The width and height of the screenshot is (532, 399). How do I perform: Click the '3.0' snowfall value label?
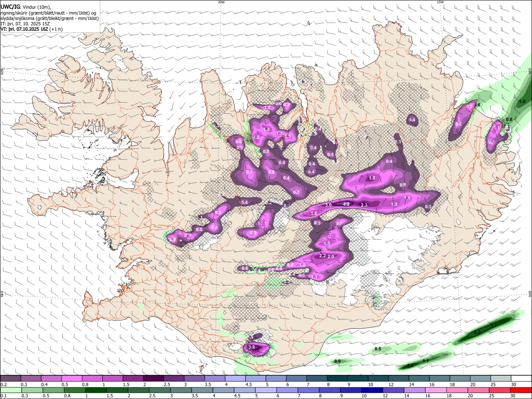coord(328,205)
